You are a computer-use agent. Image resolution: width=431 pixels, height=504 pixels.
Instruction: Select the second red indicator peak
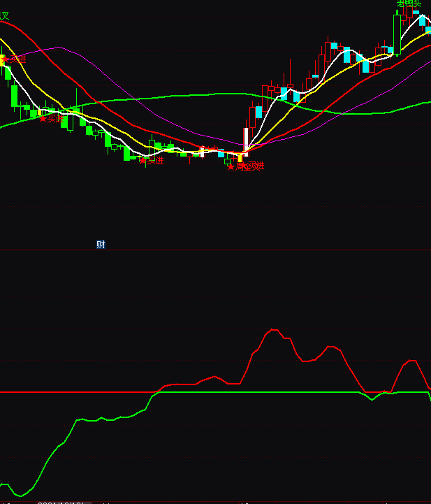331,346
